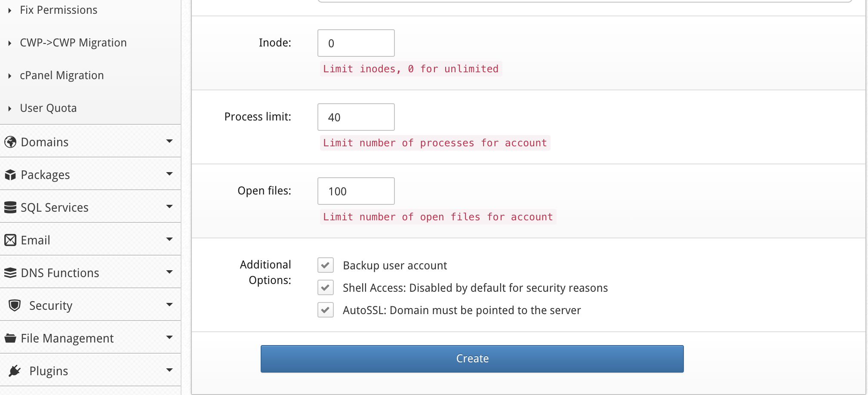Image resolution: width=868 pixels, height=395 pixels.
Task: Click the DNS Functions stack icon
Action: [x=10, y=273]
